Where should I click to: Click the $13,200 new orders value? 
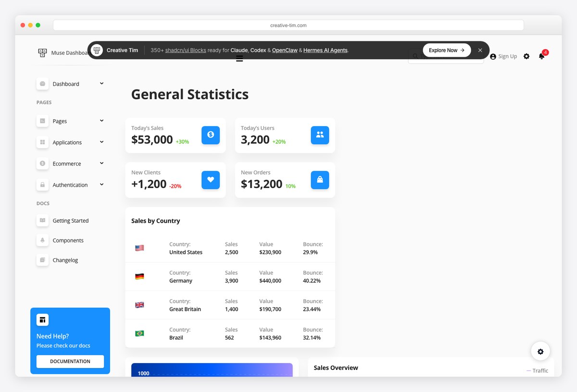tap(262, 184)
